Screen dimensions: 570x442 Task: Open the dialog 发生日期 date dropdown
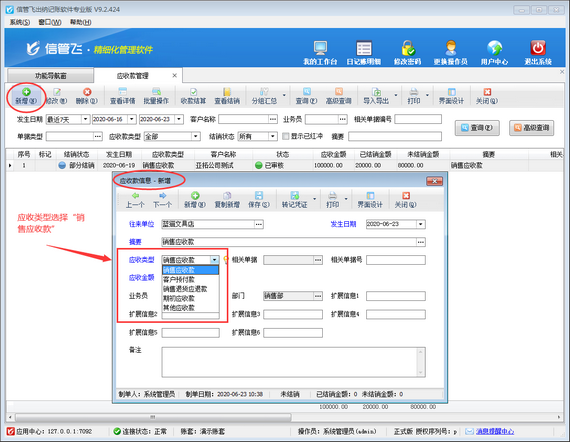421,224
